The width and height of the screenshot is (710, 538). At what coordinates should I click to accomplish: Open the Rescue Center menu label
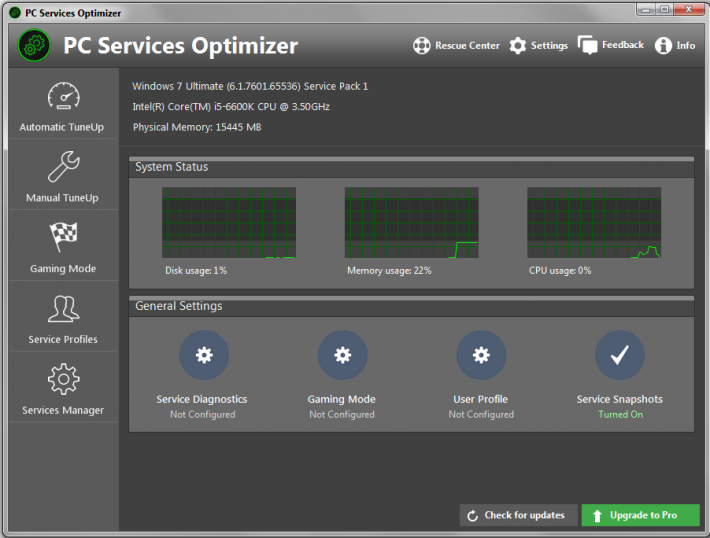tap(467, 46)
